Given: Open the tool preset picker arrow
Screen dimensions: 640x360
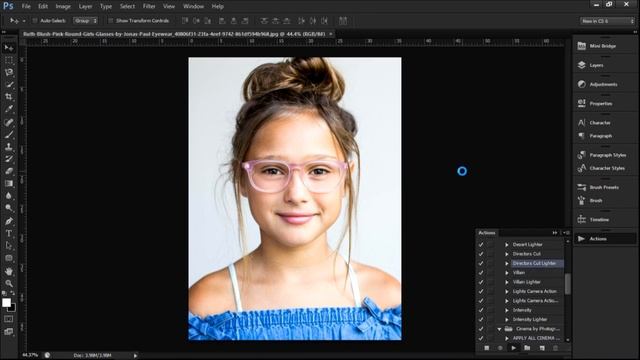Looking at the screenshot, I should pos(24,21).
